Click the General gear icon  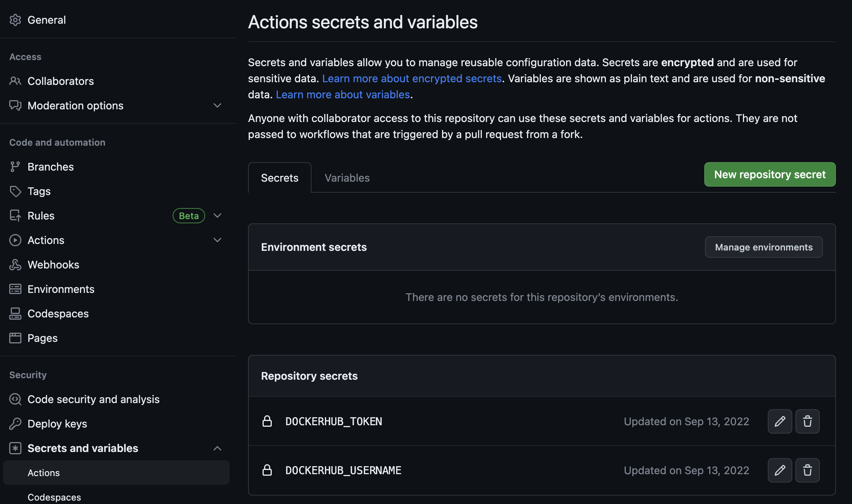(x=15, y=20)
